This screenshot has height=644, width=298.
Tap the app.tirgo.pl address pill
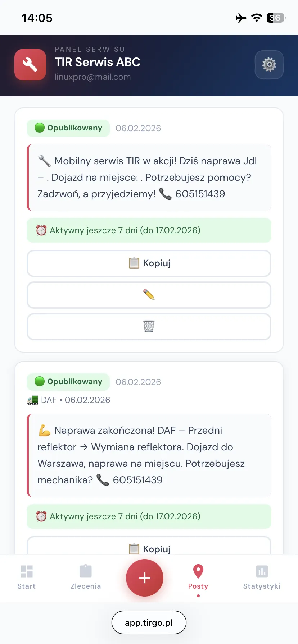(149, 622)
